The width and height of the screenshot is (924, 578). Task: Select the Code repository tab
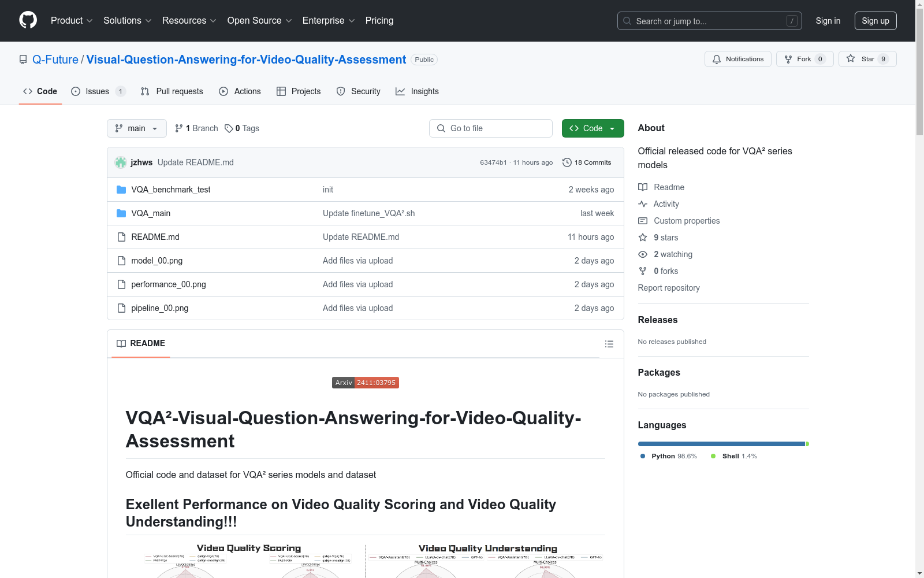click(x=40, y=91)
